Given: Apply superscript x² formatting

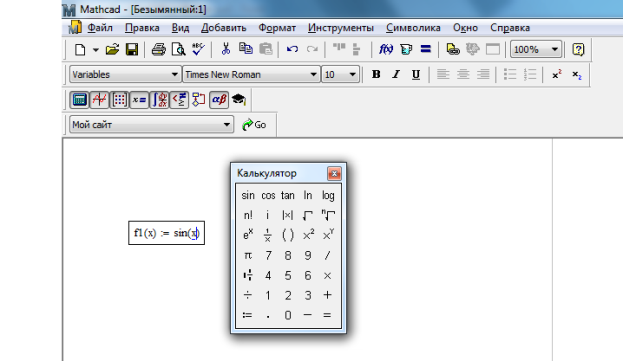Looking at the screenshot, I should pos(557,75).
